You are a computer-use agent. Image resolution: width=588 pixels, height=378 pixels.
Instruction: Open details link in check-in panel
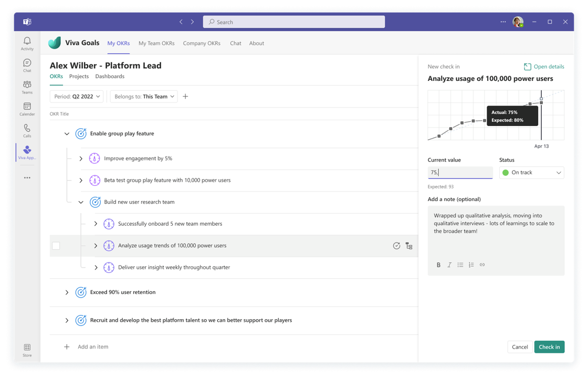point(544,67)
